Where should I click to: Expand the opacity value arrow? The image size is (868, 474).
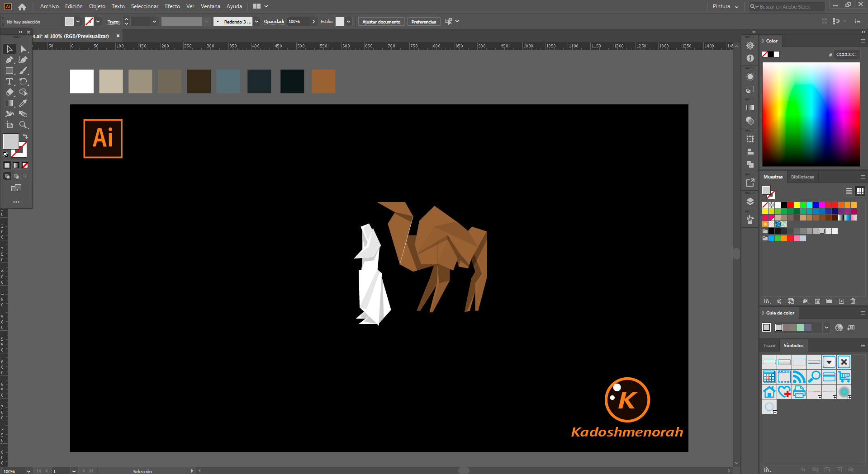[313, 21]
